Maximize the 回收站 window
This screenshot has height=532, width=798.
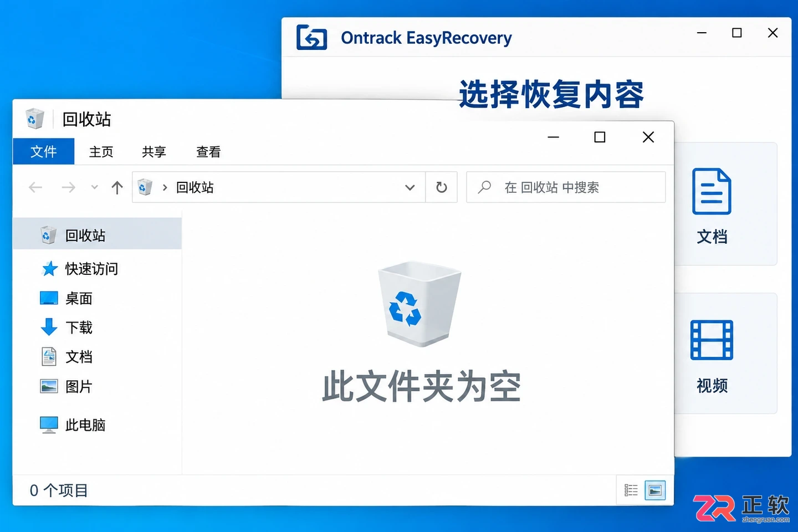tap(600, 137)
